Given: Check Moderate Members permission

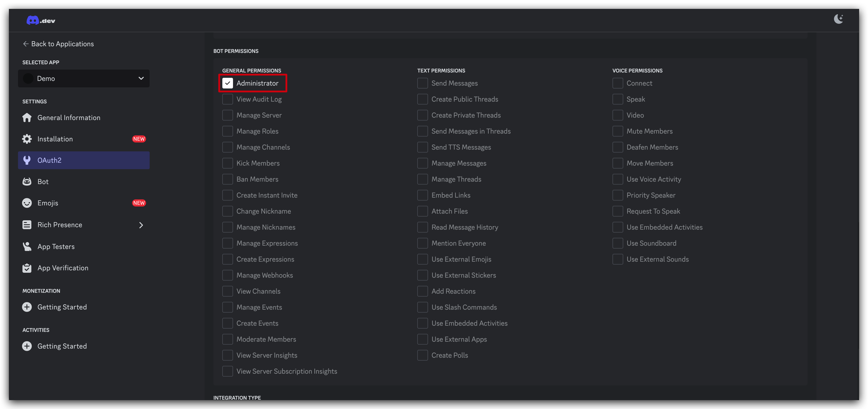Looking at the screenshot, I should click(x=228, y=339).
